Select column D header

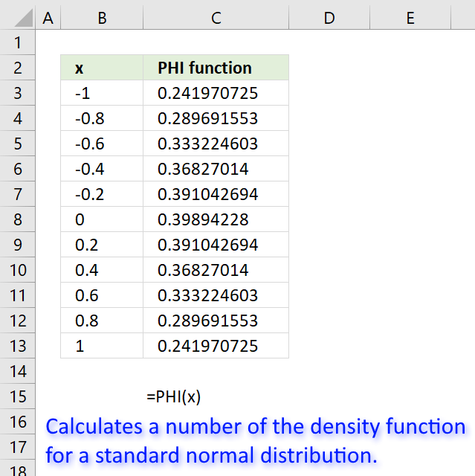pyautogui.click(x=329, y=18)
